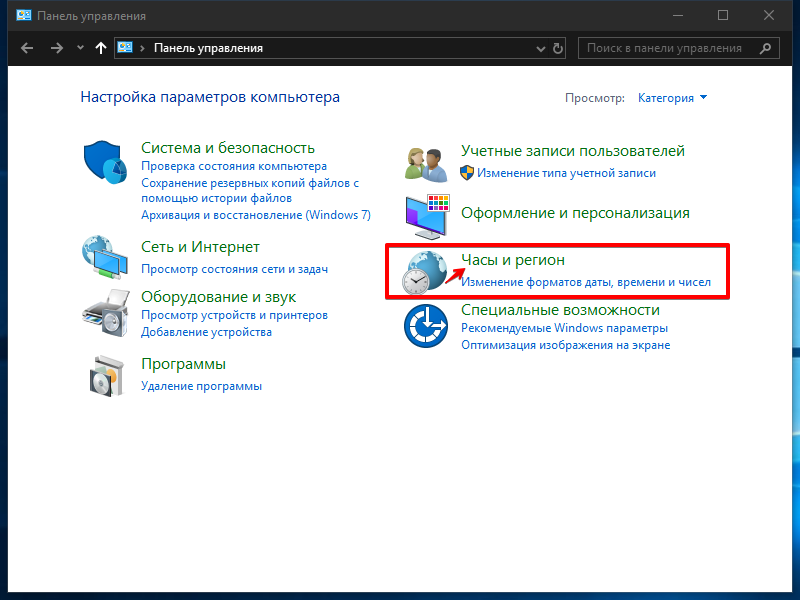The image size is (800, 600).
Task: Click the Control Panel title bar icon
Action: [x=23, y=15]
